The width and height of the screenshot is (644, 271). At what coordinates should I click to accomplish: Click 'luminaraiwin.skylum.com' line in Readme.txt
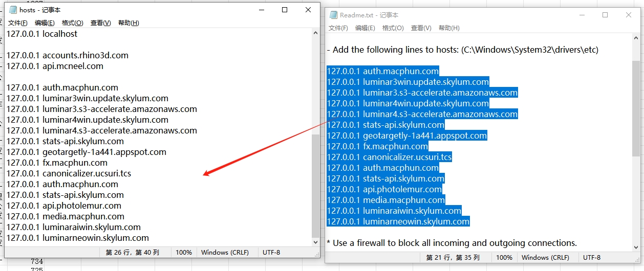pos(394,211)
